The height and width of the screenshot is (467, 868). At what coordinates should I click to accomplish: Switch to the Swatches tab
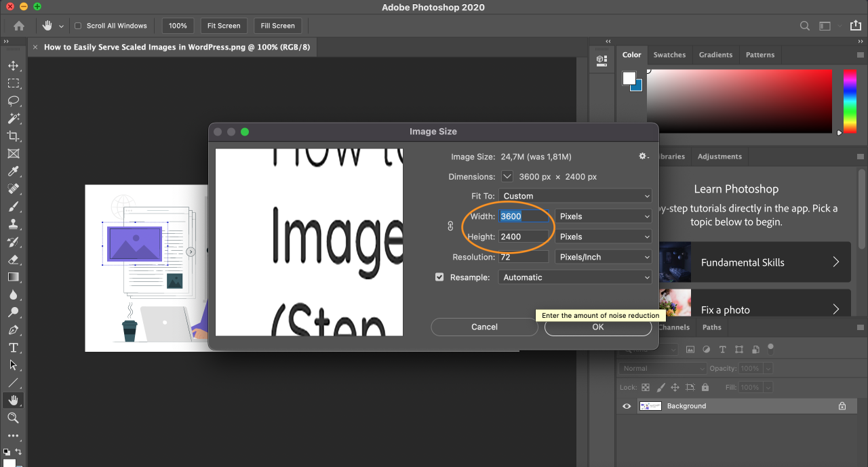click(669, 55)
